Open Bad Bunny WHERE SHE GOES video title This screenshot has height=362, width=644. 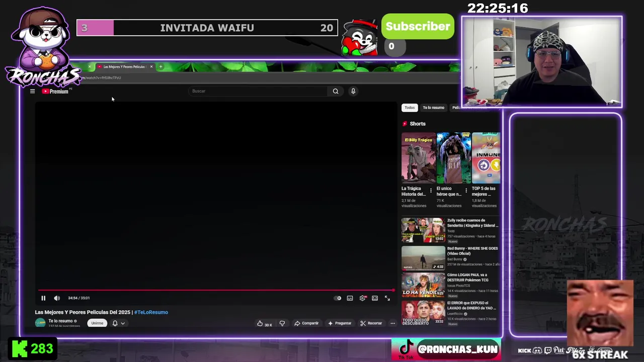point(472,251)
